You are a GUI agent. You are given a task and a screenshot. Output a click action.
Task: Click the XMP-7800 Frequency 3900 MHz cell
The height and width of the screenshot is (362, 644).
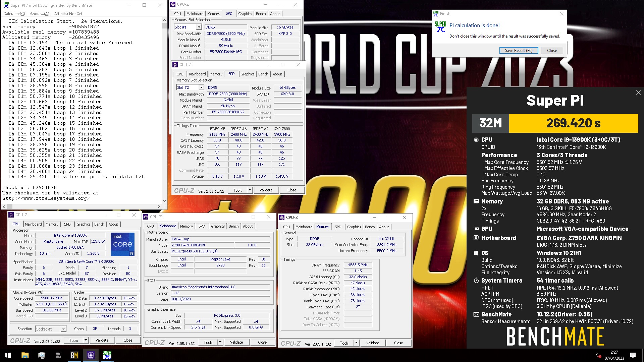[x=282, y=134]
